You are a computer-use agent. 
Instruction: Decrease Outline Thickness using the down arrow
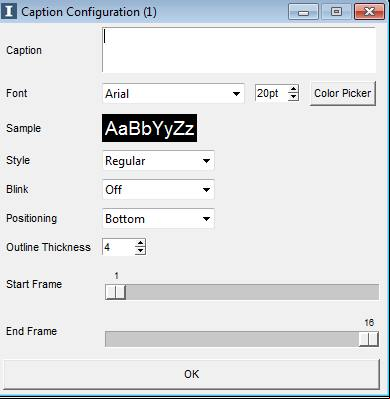coord(140,251)
